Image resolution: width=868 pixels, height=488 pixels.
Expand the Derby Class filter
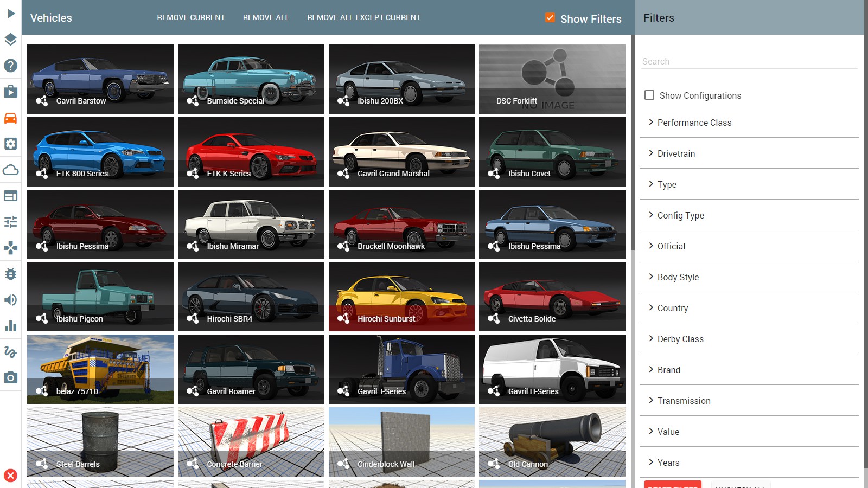(x=749, y=339)
